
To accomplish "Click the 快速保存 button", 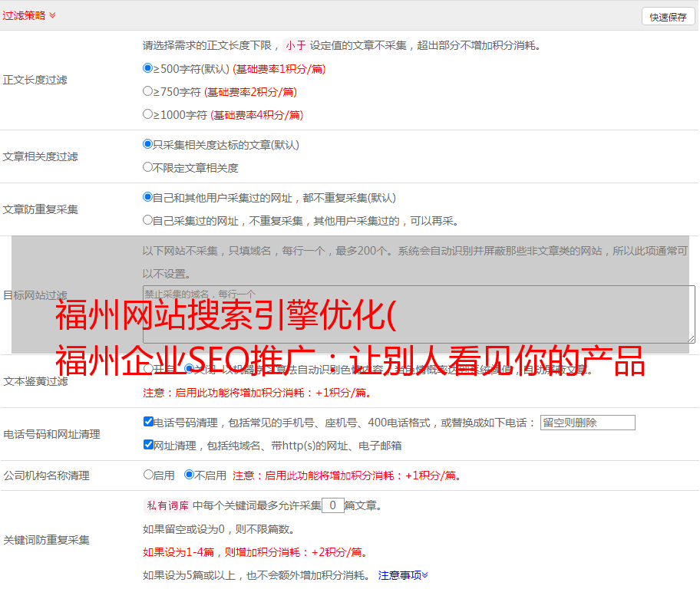I will pyautogui.click(x=668, y=17).
